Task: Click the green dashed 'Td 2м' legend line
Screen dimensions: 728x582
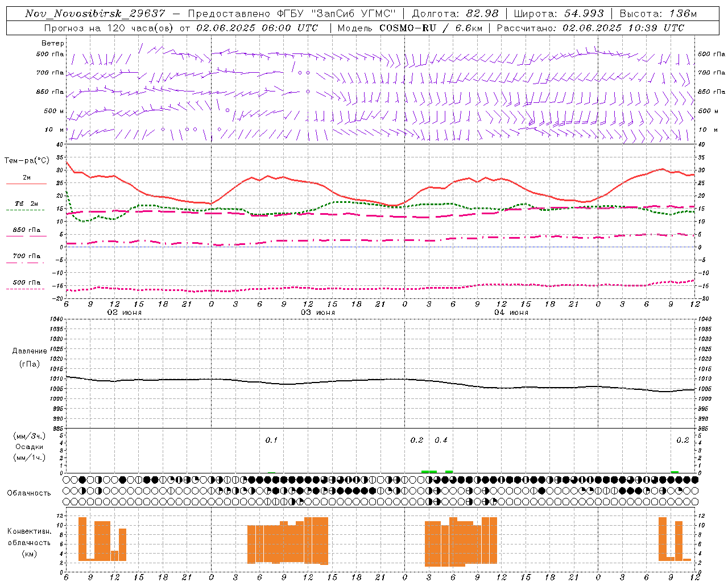Action: point(25,210)
